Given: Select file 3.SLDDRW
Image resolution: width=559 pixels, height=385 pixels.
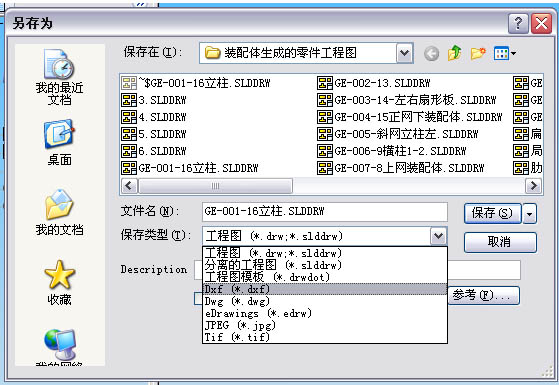Looking at the screenshot, I should click(x=154, y=100).
